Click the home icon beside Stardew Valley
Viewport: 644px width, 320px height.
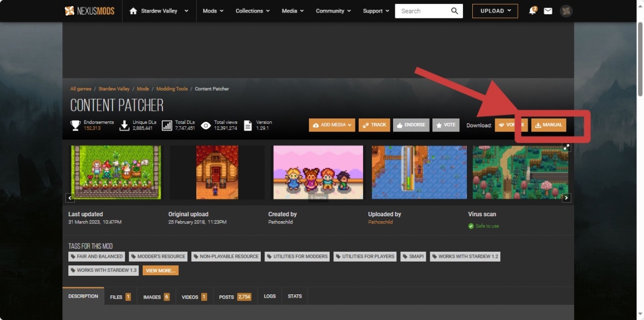[x=133, y=11]
